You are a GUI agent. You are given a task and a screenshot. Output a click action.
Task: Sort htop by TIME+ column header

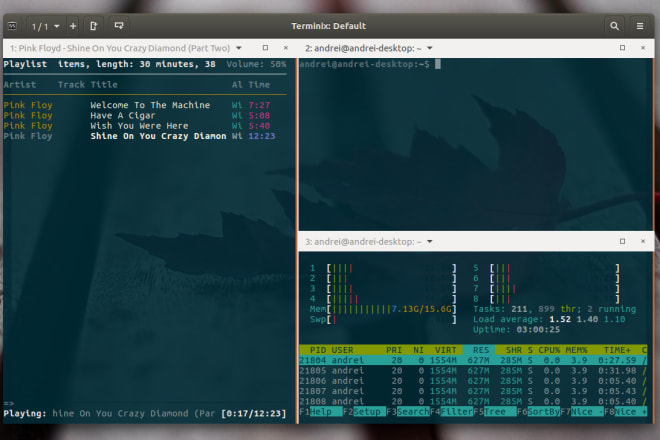click(617, 350)
